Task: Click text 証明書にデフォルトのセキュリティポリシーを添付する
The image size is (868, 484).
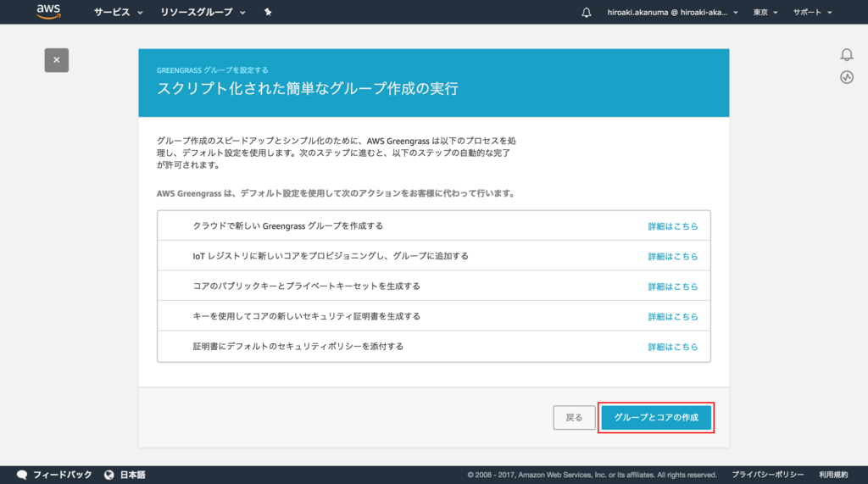Action: pyautogui.click(x=298, y=347)
